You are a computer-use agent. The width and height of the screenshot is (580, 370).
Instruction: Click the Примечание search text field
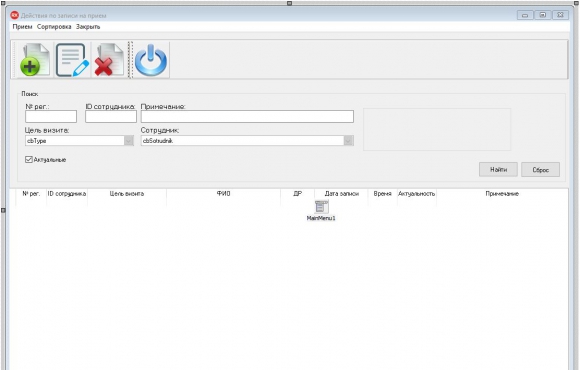point(247,117)
